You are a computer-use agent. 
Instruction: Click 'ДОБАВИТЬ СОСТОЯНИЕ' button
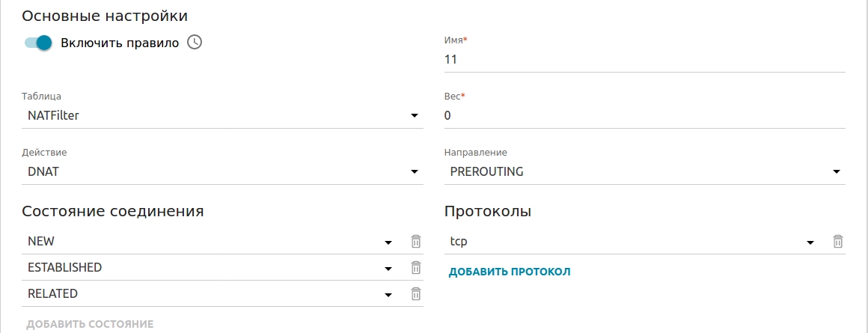[x=90, y=324]
